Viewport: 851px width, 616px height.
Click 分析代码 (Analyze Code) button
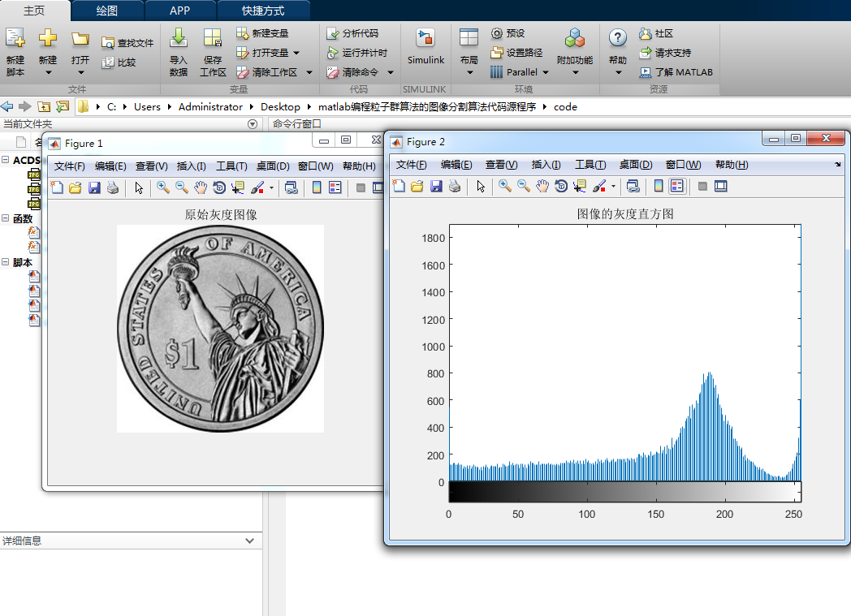click(352, 33)
